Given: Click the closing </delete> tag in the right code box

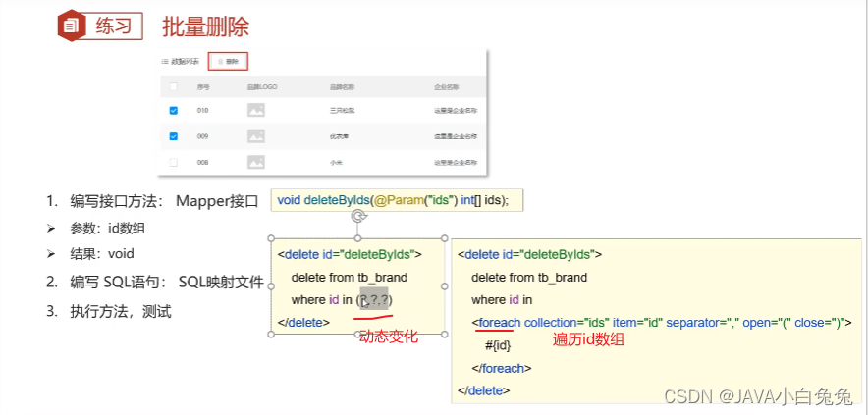Looking at the screenshot, I should [484, 390].
